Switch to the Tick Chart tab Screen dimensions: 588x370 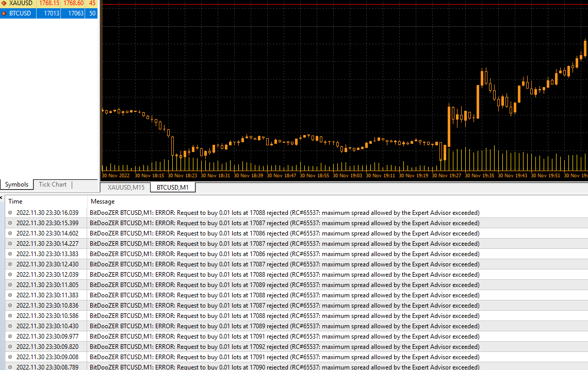tap(53, 184)
